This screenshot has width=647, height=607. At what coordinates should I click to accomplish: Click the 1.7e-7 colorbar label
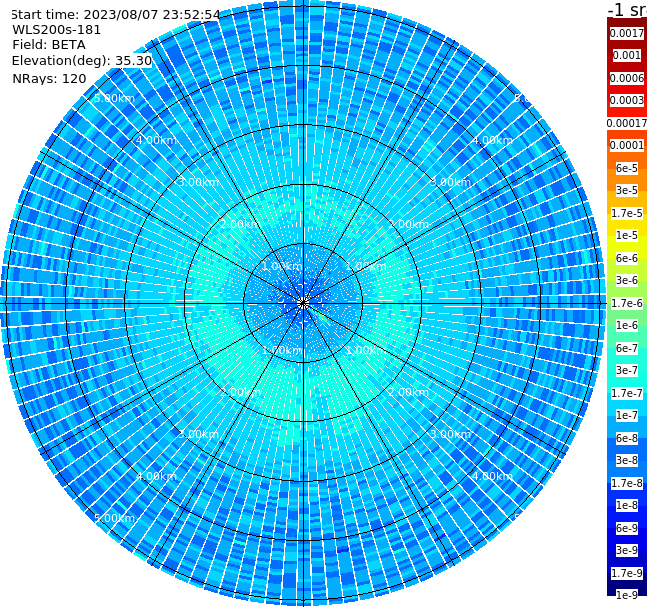tap(627, 393)
